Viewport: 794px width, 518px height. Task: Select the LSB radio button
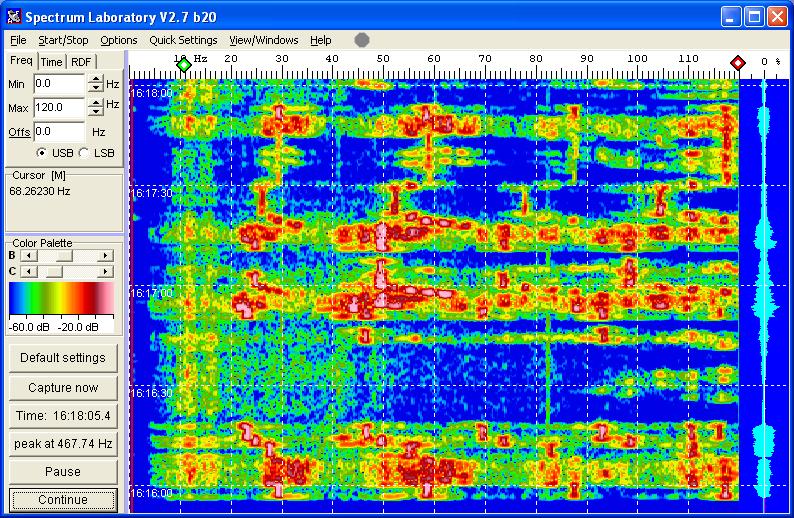(84, 152)
